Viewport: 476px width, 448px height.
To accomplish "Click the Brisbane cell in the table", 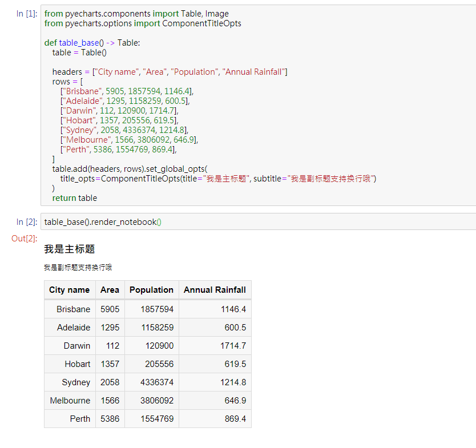I will pos(73,309).
